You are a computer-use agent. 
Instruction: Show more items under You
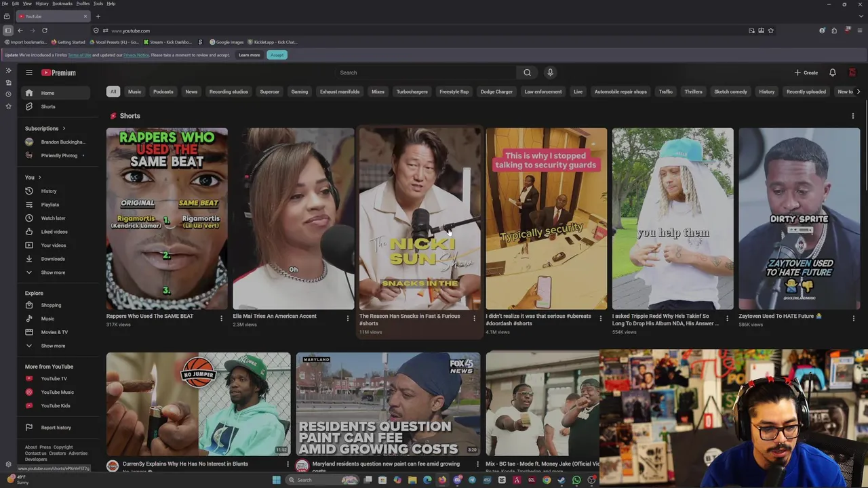56,272
